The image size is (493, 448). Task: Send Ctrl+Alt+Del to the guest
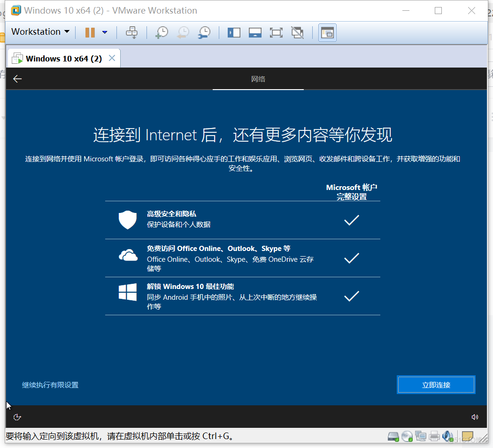click(x=131, y=32)
